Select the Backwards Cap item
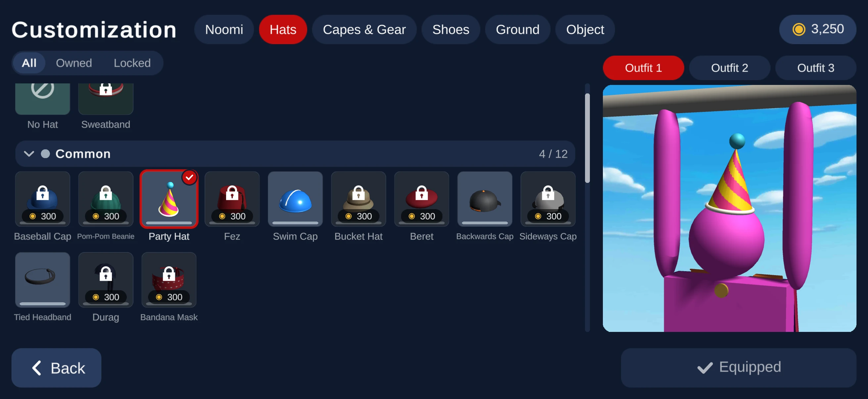 tap(485, 199)
